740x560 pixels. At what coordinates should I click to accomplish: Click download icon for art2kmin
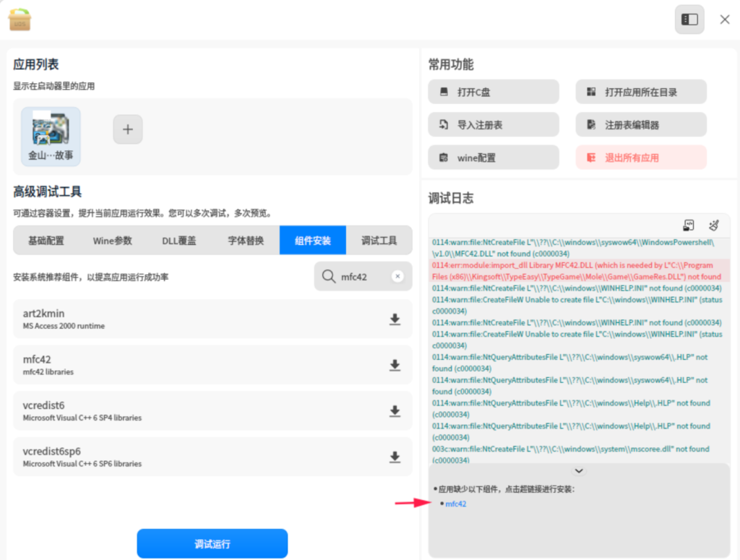pos(395,319)
